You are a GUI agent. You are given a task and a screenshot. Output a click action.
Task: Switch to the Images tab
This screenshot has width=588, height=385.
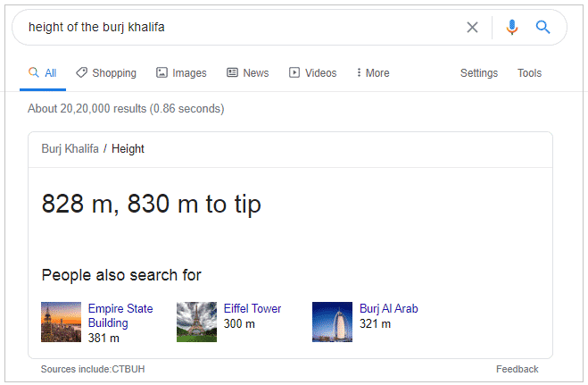coord(181,73)
